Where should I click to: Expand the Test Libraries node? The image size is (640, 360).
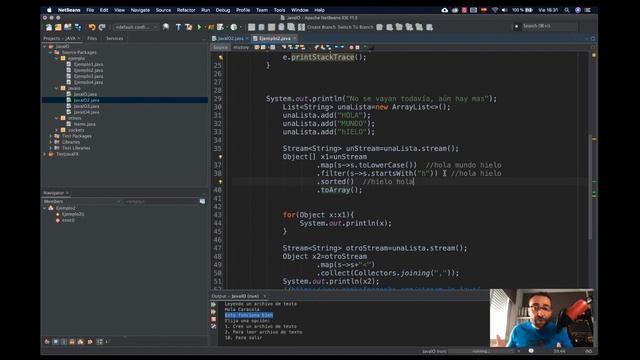tap(51, 148)
